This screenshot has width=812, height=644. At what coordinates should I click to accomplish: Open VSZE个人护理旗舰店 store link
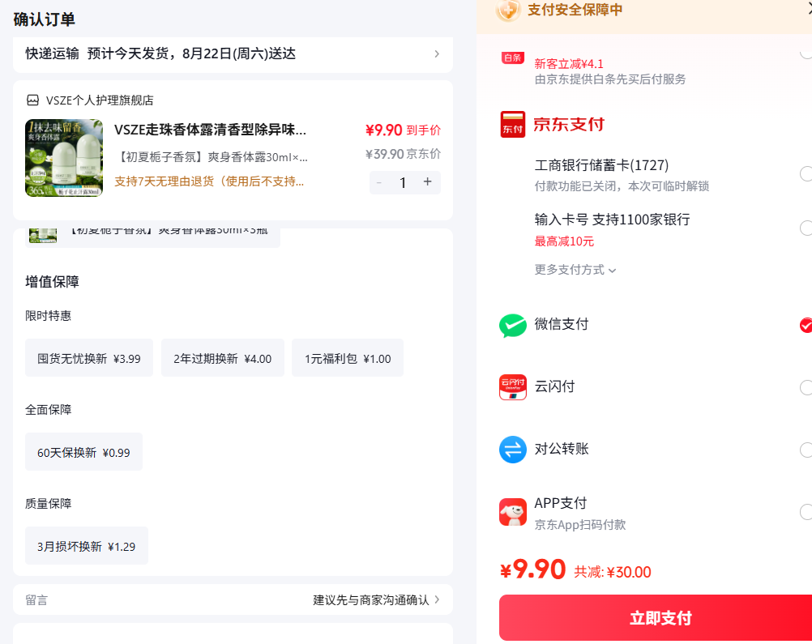(x=100, y=100)
